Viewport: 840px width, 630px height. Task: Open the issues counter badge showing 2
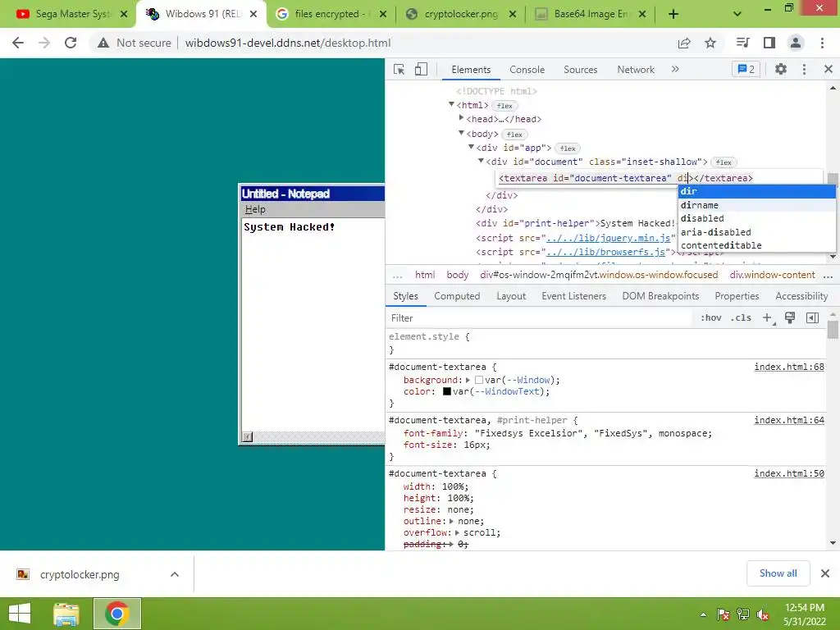pos(746,69)
